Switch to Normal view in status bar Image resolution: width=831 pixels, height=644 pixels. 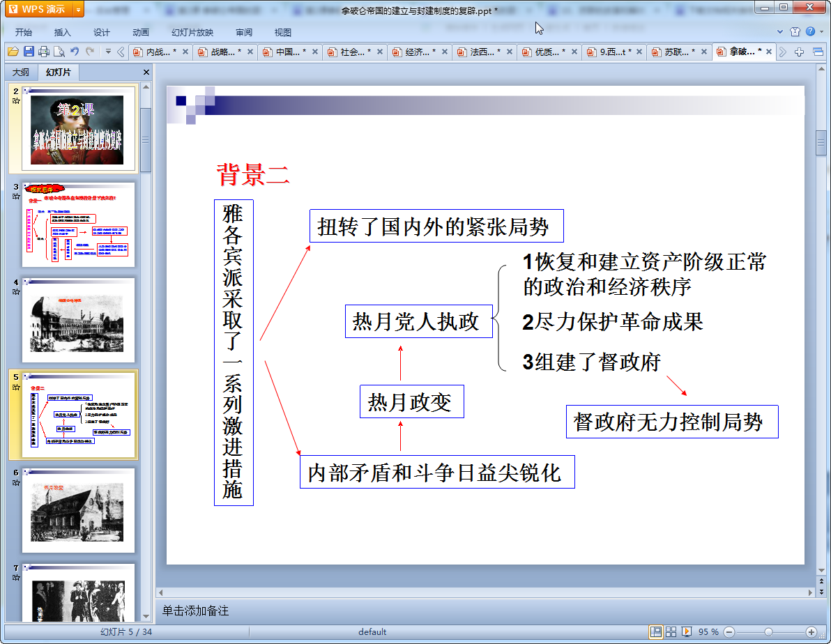coord(656,632)
